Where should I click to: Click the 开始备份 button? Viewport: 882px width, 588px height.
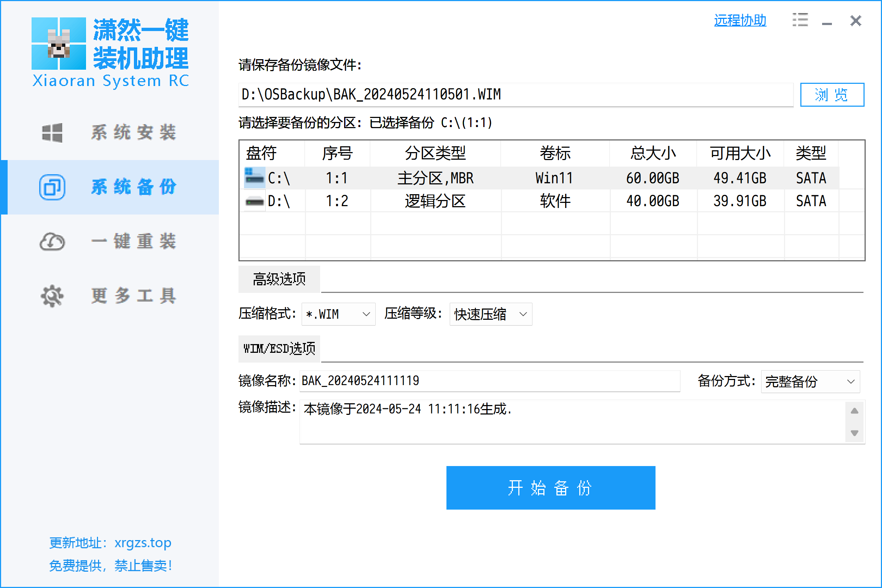click(551, 487)
